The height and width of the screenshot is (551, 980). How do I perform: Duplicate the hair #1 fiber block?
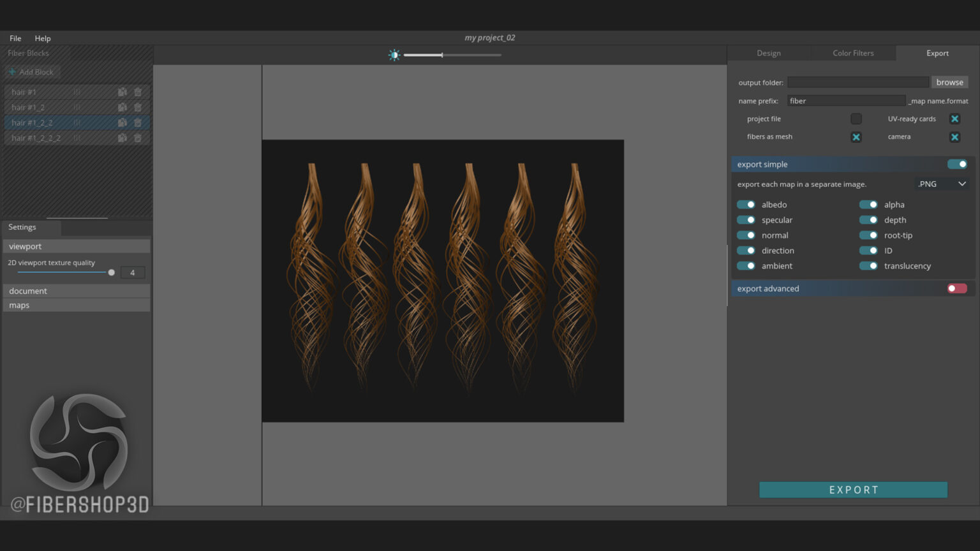[122, 92]
